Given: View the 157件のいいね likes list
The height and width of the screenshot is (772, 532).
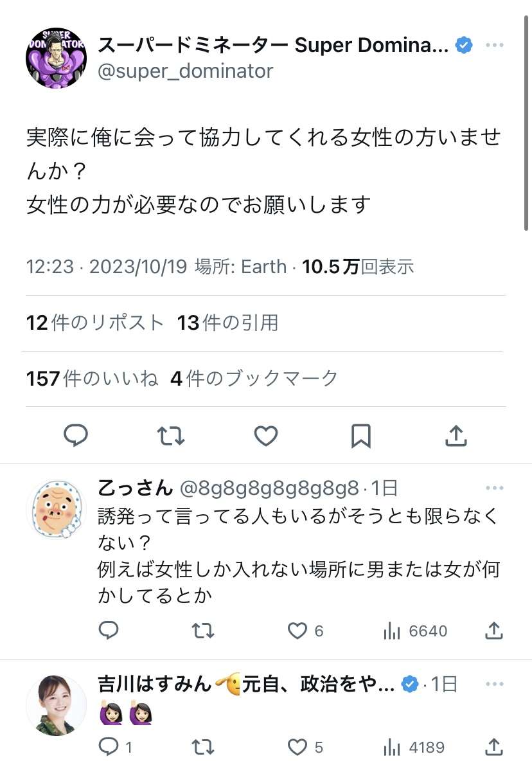Looking at the screenshot, I should (x=92, y=379).
